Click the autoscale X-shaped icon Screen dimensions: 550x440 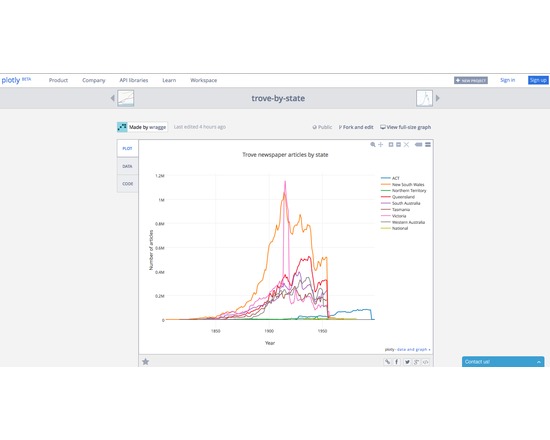pyautogui.click(x=406, y=145)
